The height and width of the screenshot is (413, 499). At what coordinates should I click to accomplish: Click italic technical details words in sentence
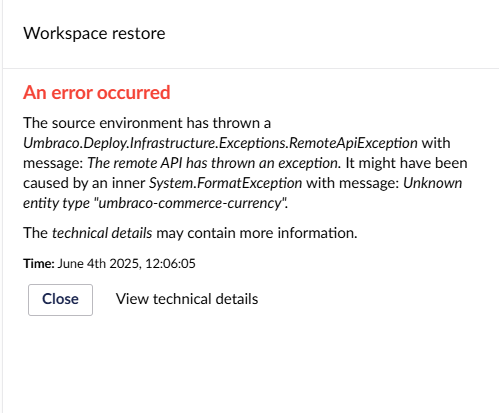coord(102,233)
